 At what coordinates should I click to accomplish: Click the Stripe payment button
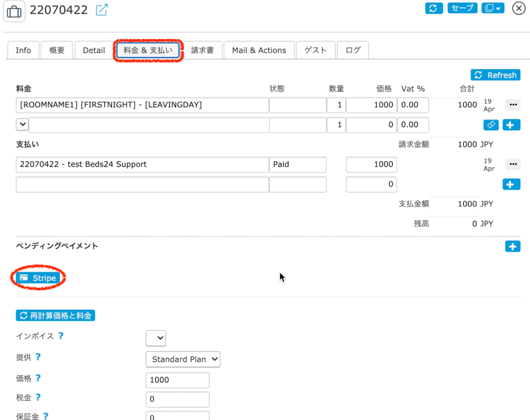click(x=38, y=278)
